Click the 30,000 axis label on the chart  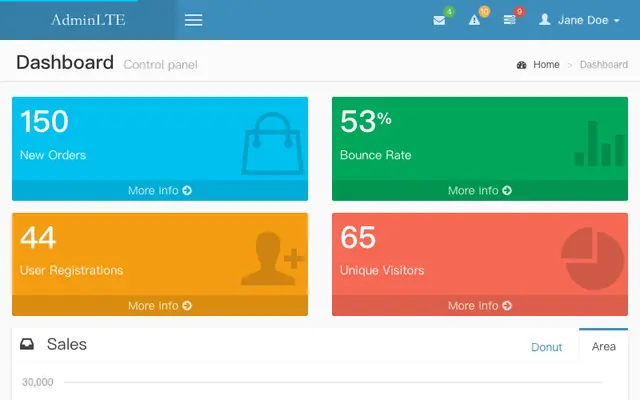point(38,382)
